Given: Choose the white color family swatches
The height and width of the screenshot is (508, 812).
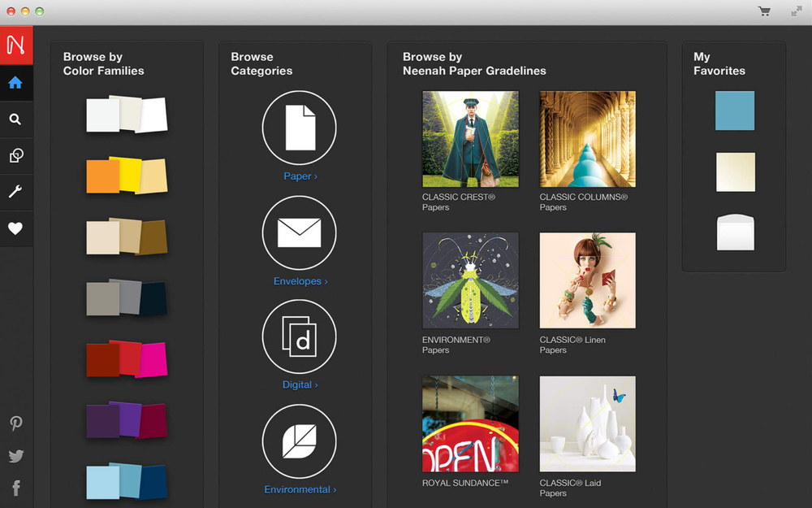Looking at the screenshot, I should (x=127, y=114).
